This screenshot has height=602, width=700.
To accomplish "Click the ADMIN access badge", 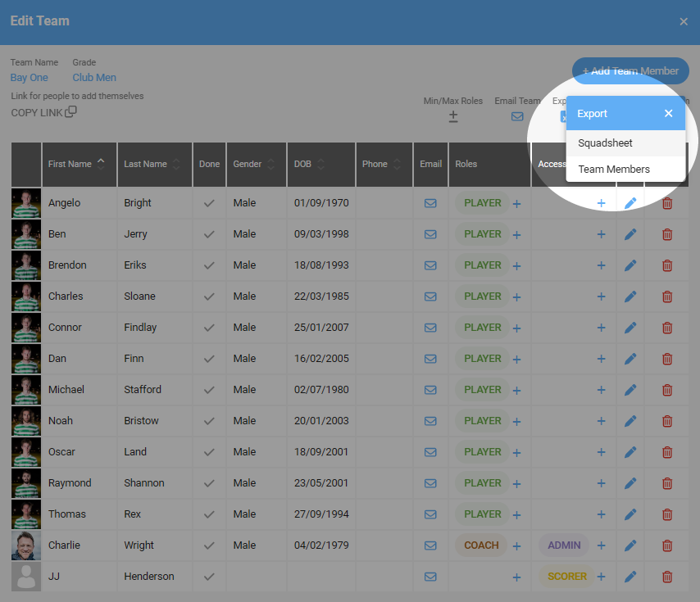I will point(564,545).
